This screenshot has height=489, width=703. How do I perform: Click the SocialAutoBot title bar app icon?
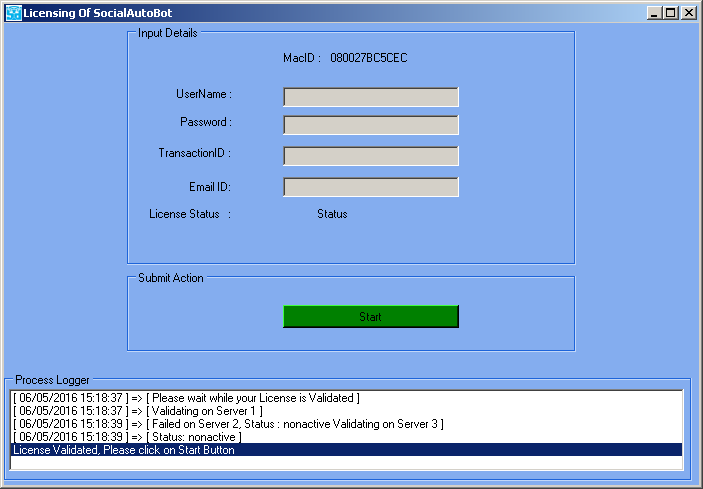coord(13,13)
